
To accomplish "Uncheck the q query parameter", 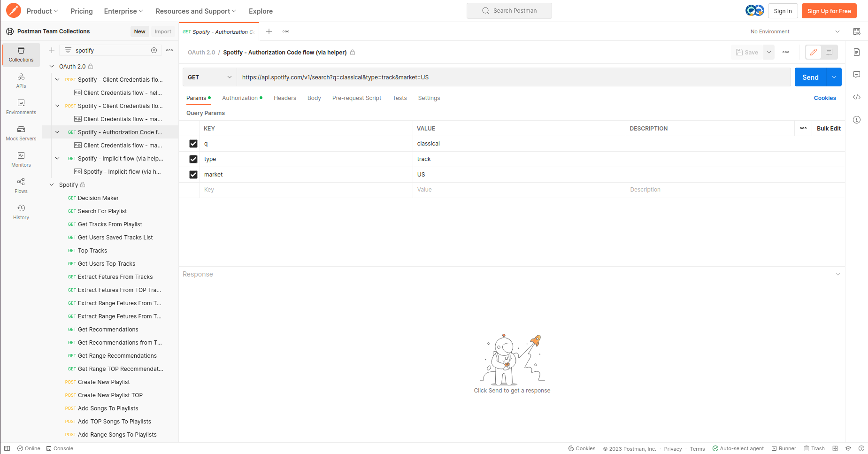I will coord(193,144).
